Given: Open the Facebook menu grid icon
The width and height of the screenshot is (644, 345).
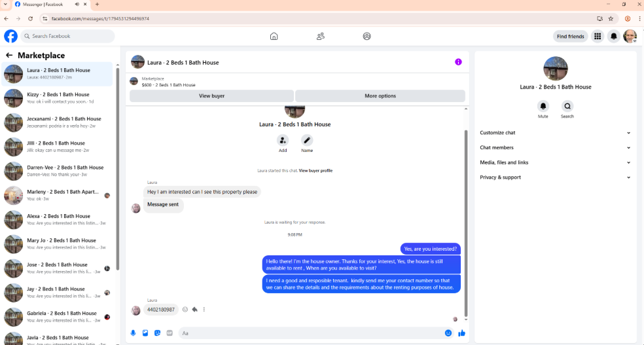Looking at the screenshot, I should [x=598, y=36].
